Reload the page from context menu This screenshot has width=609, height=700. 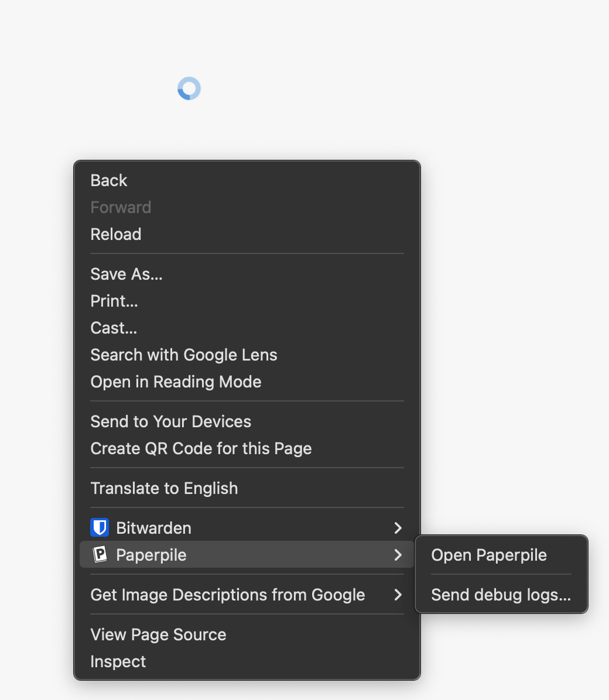(116, 234)
